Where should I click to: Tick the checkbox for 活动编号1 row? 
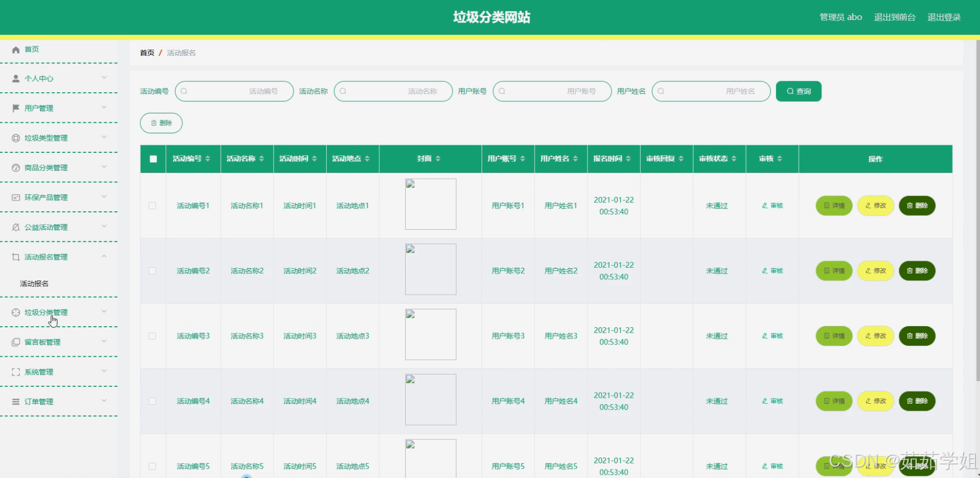click(x=152, y=206)
